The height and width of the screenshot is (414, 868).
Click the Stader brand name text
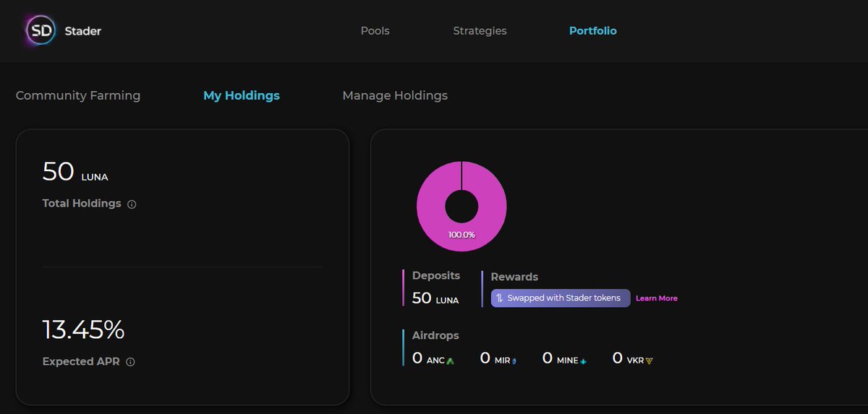pyautogui.click(x=83, y=31)
